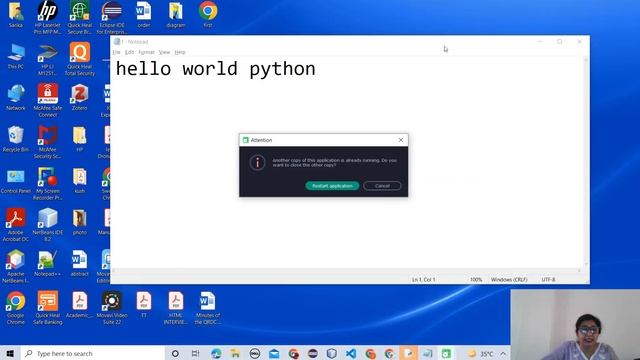Select the Adobe Acrobat DC icon
640x360 pixels.
[x=16, y=225]
